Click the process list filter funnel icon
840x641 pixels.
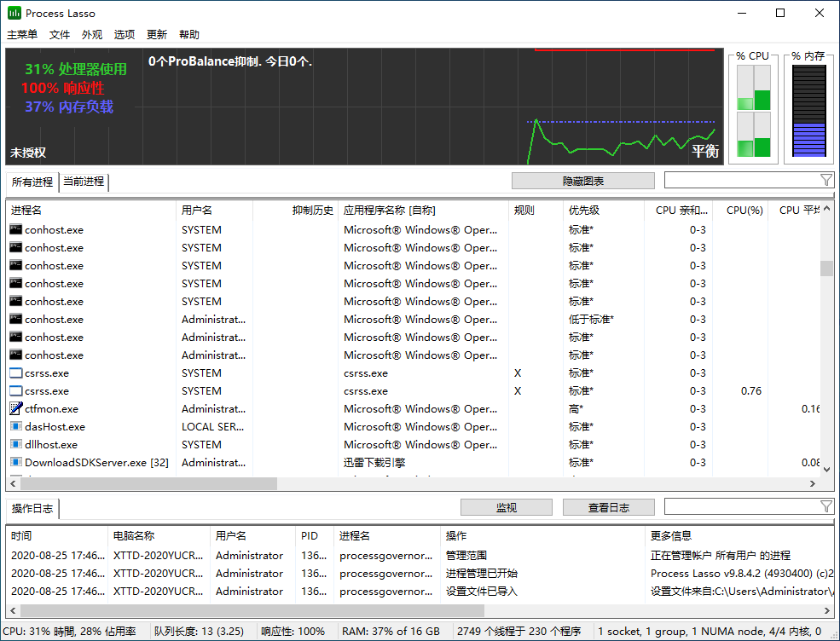pos(826,181)
